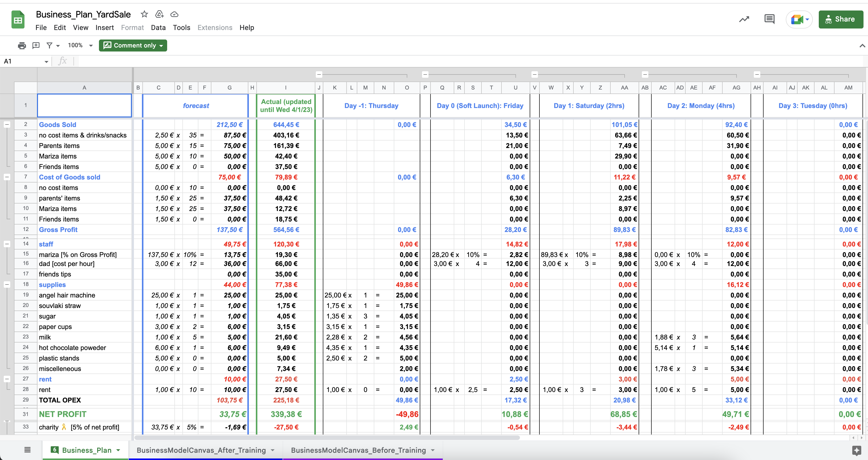Viewport: 868px width, 460px height.
Task: Click the add to Drive icon
Action: point(159,14)
